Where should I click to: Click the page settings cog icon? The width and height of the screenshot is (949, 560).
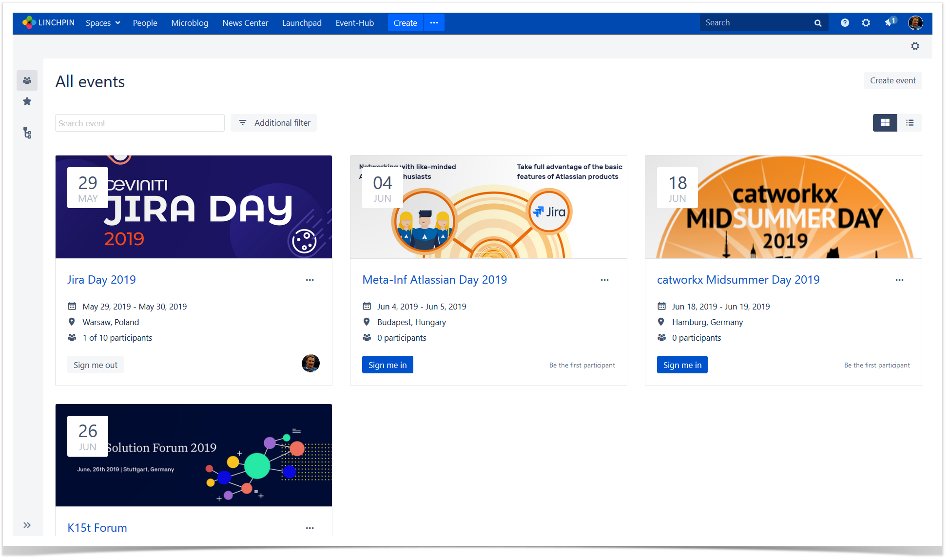915,46
